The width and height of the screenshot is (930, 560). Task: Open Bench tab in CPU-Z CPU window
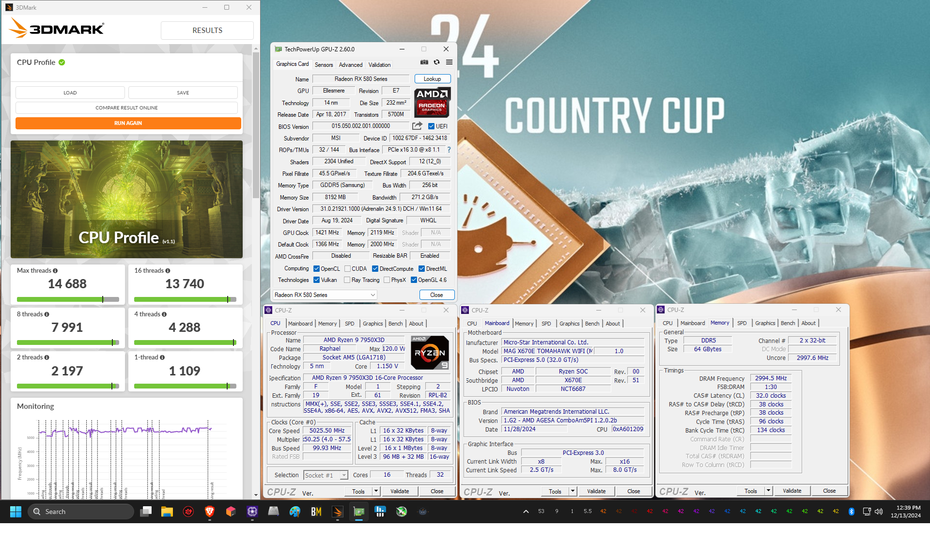395,324
